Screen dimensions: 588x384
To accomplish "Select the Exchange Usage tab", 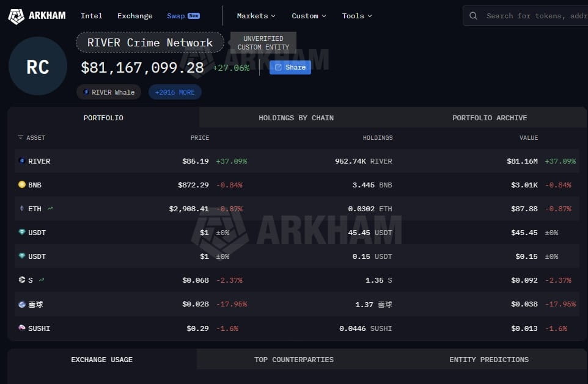I will 101,359.
